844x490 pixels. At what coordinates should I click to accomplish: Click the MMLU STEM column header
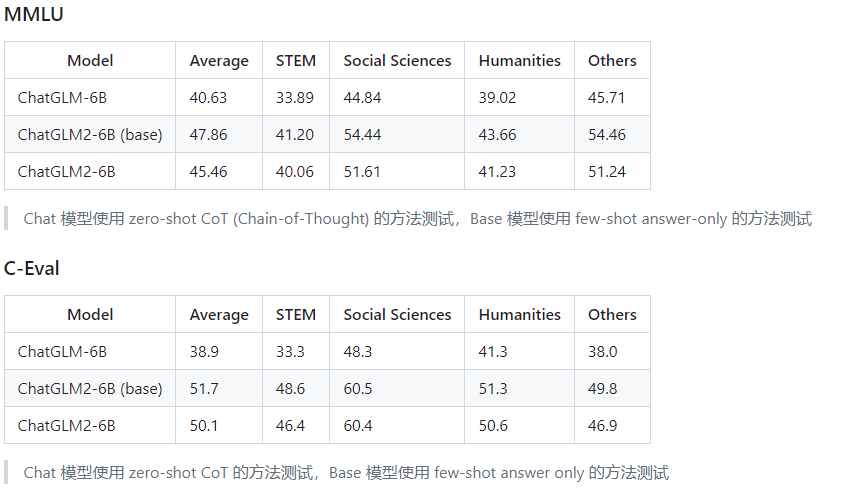(x=296, y=61)
